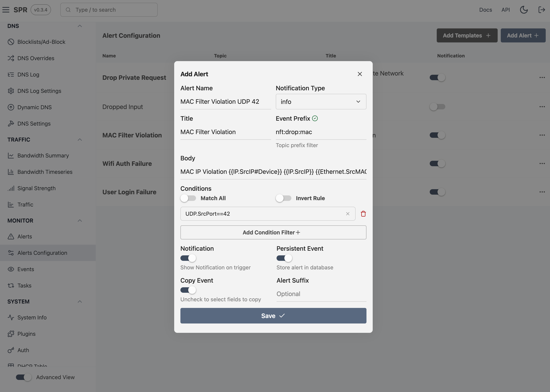This screenshot has height=392, width=550.
Task: Enable the Match All toggle
Action: point(188,198)
